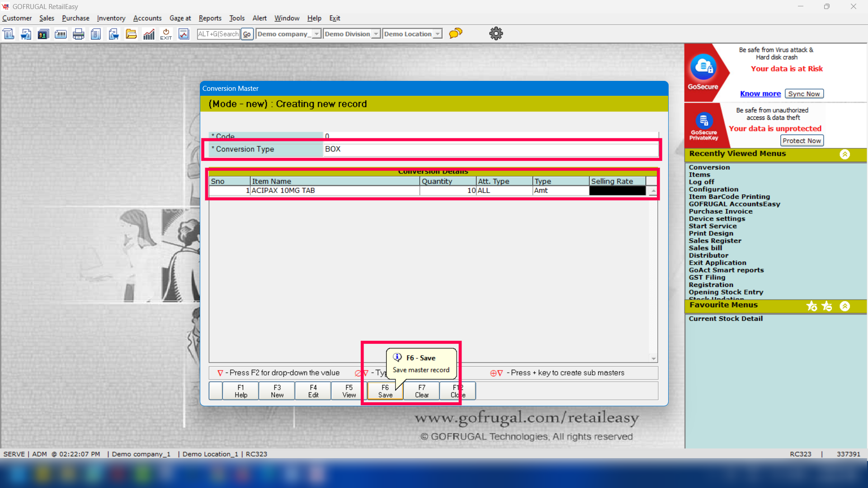Open the Demo Division dropdown

[x=376, y=34]
